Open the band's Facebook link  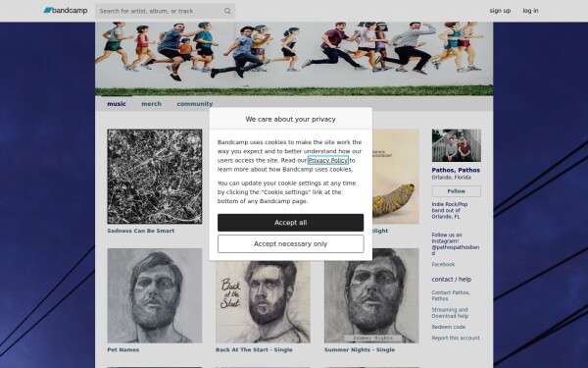pos(443,264)
